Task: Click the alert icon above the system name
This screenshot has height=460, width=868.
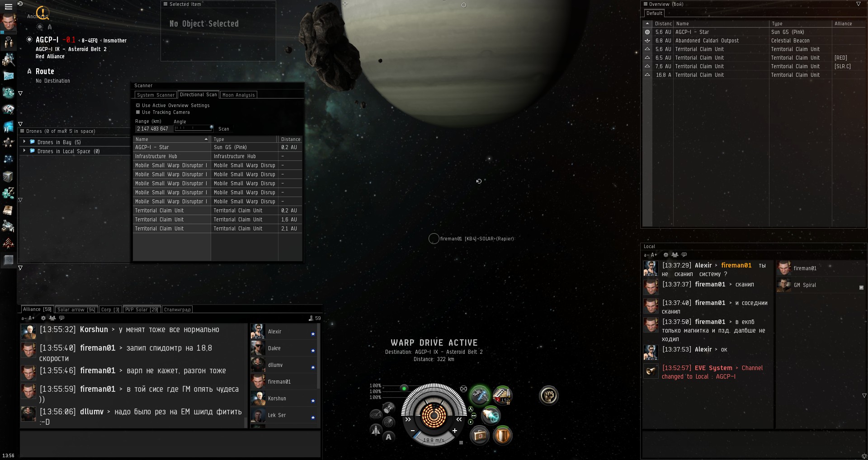Action: coord(42,12)
